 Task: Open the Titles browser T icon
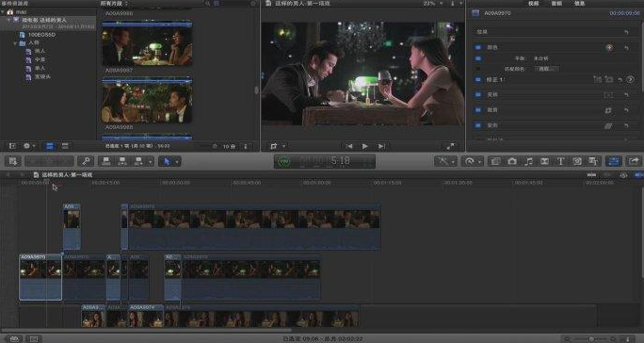(x=560, y=161)
